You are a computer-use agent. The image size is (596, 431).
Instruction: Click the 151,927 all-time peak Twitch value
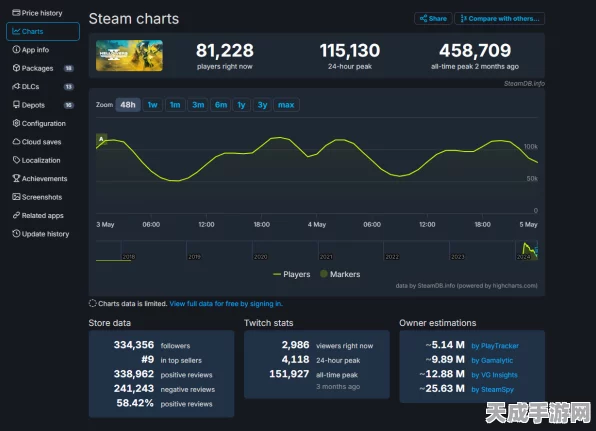[x=289, y=374]
